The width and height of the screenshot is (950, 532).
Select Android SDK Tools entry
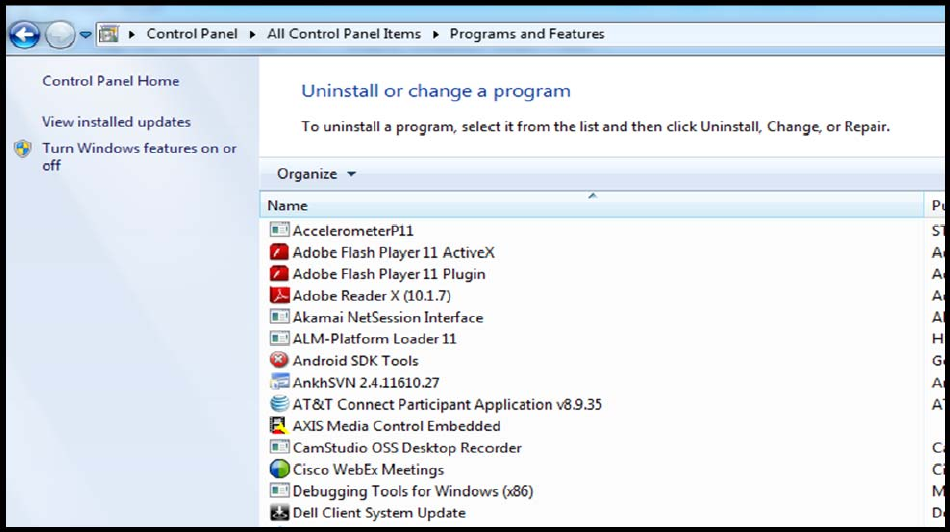click(356, 361)
